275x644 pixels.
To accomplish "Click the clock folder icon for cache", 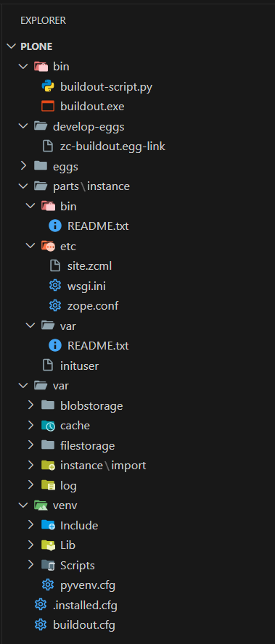I will (48, 426).
